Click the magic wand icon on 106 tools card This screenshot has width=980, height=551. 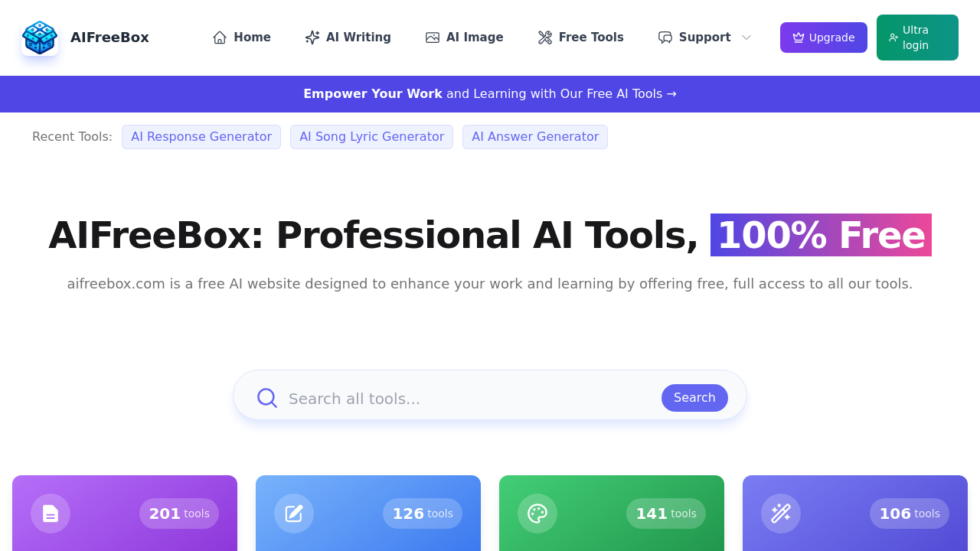pos(781,514)
